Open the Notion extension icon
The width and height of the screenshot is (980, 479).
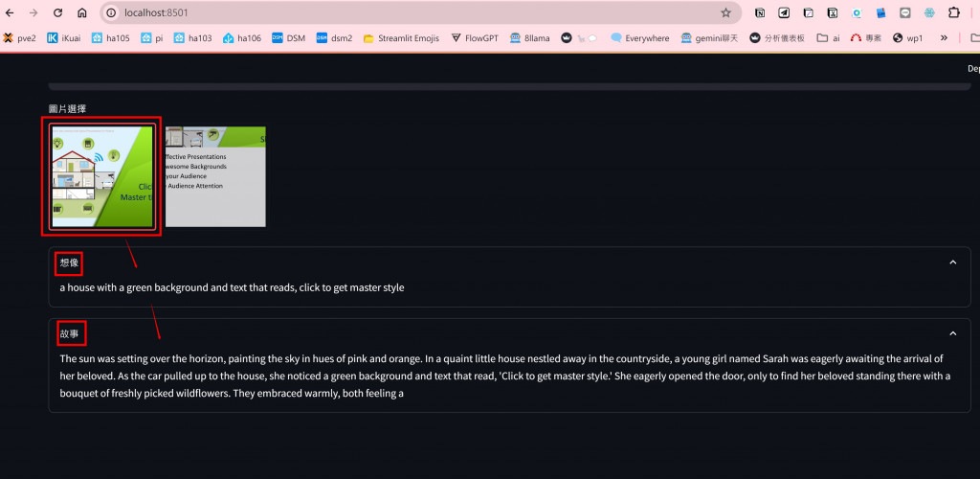(x=760, y=12)
